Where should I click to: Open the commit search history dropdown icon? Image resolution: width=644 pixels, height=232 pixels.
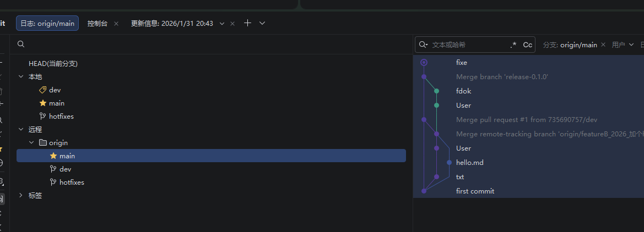424,45
